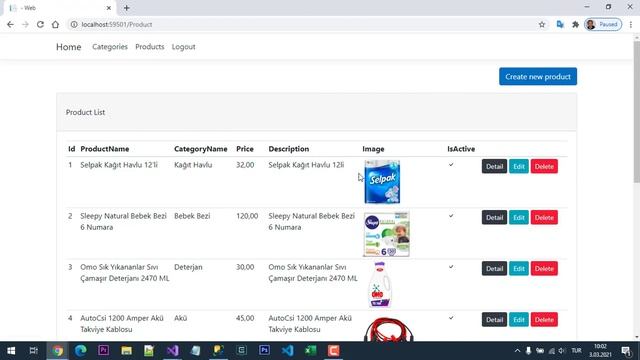Delete the AutoCsi Akü Kablosu product
The image size is (640, 360).
pyautogui.click(x=544, y=320)
